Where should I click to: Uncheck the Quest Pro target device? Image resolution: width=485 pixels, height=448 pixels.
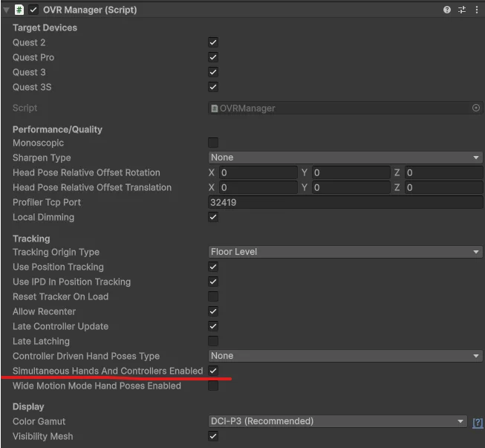213,57
